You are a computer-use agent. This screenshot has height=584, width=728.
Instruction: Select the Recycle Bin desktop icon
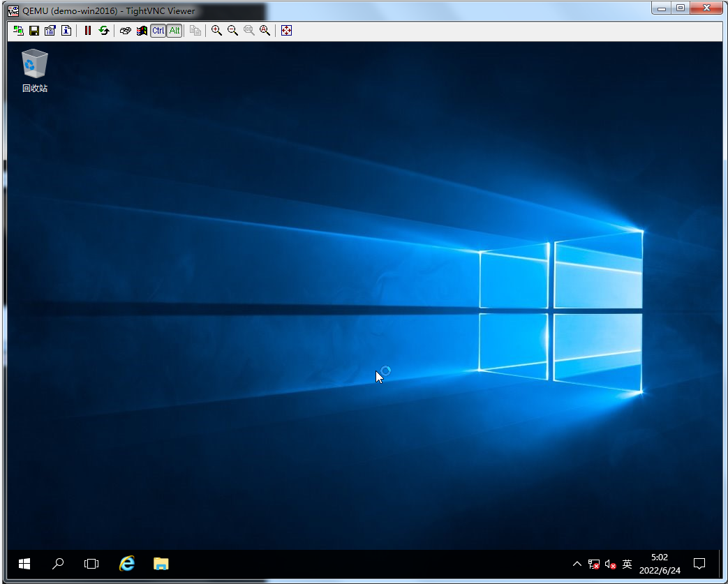coord(35,70)
